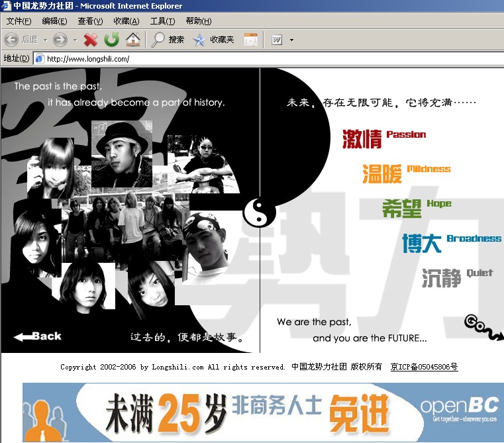Open the 文件(F) File menu

tap(19, 21)
